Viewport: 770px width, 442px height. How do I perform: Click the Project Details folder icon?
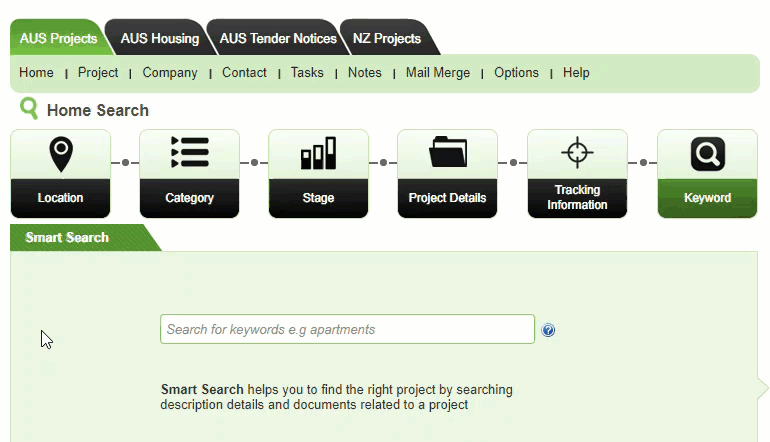pyautogui.click(x=448, y=152)
